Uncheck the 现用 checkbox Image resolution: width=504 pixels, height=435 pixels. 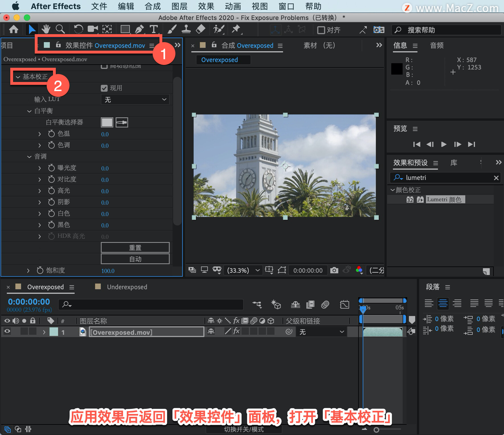click(104, 88)
